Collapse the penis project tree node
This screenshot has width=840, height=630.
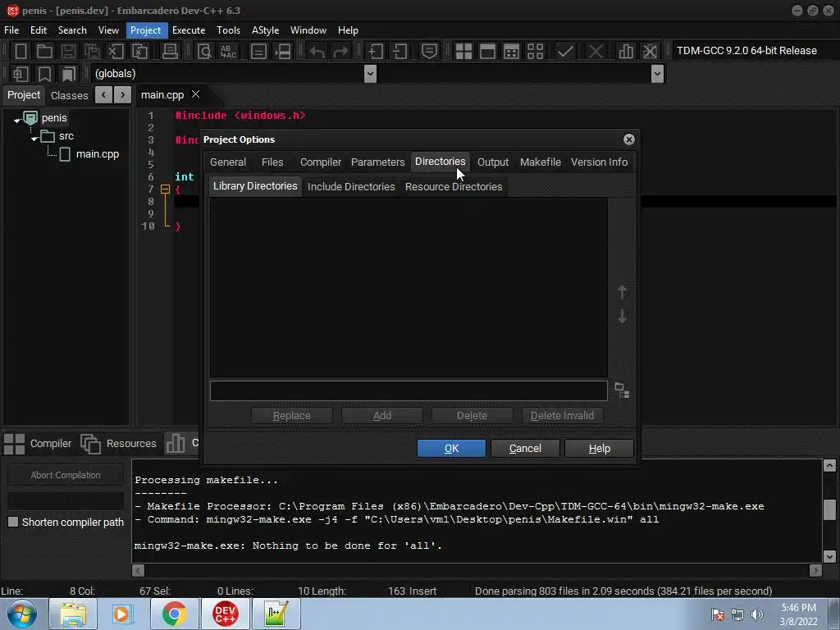17,121
